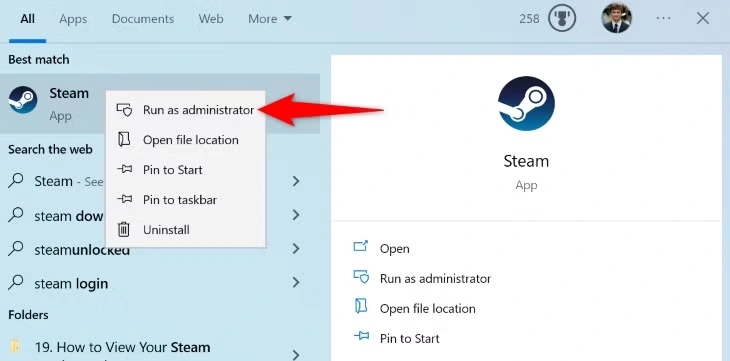This screenshot has width=730, height=361.
Task: Click magnifier icon beside steamunlocked suggestion
Action: [16, 249]
